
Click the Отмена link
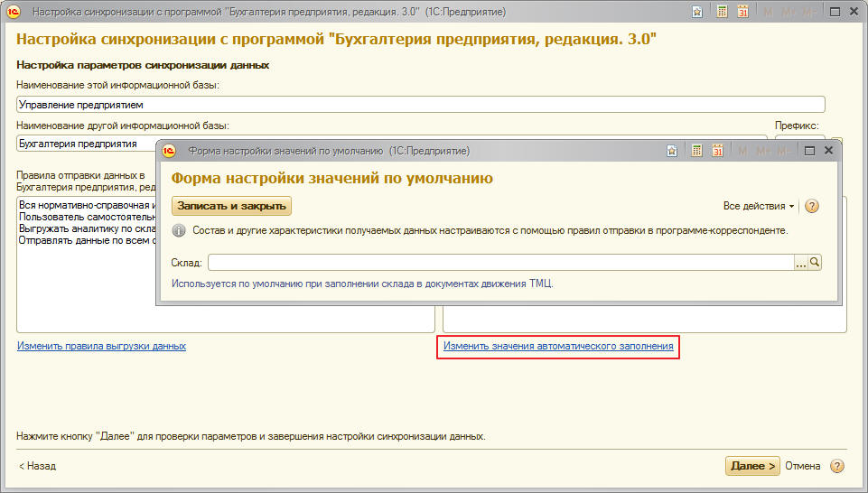pyautogui.click(x=802, y=466)
